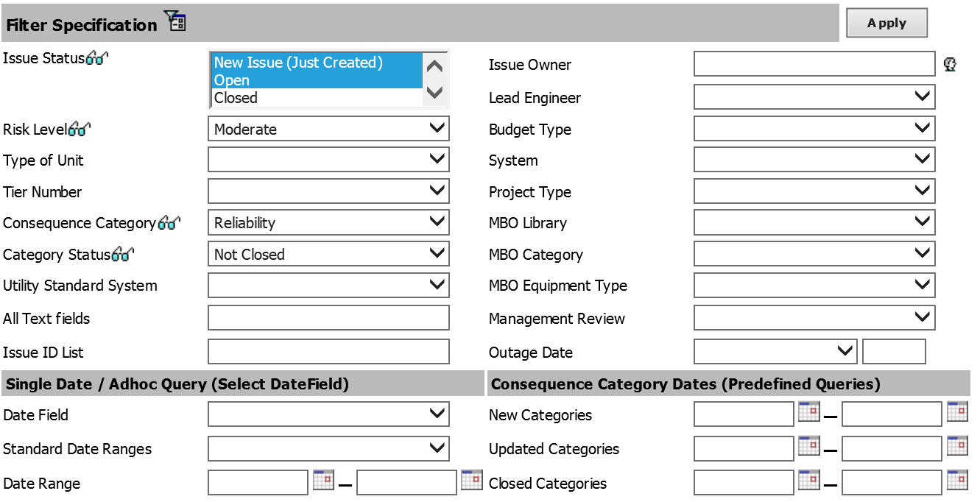Click the Updated Categories end date field
The image size is (980, 502).
click(892, 448)
